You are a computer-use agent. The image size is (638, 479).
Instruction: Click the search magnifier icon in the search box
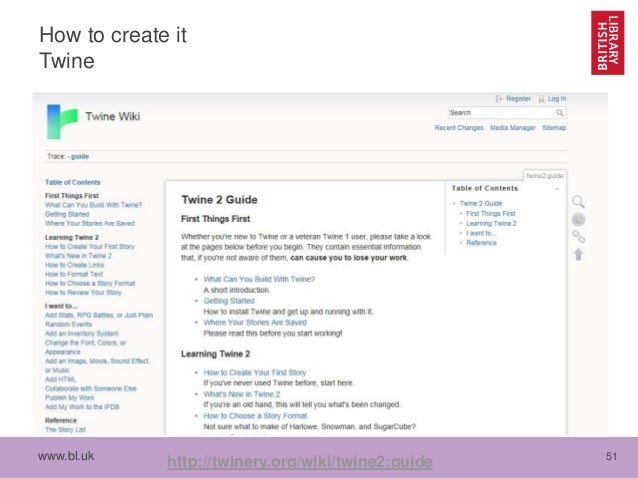[x=560, y=113]
